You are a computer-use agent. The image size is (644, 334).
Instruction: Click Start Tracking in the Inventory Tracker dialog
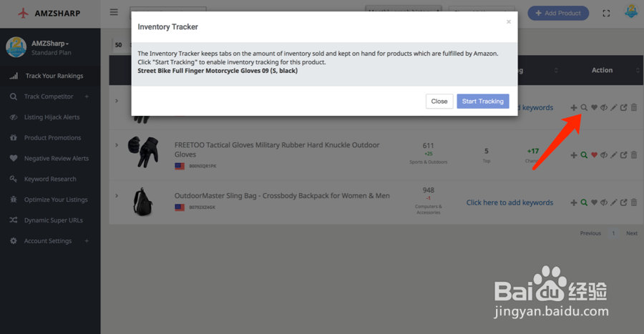pos(482,102)
